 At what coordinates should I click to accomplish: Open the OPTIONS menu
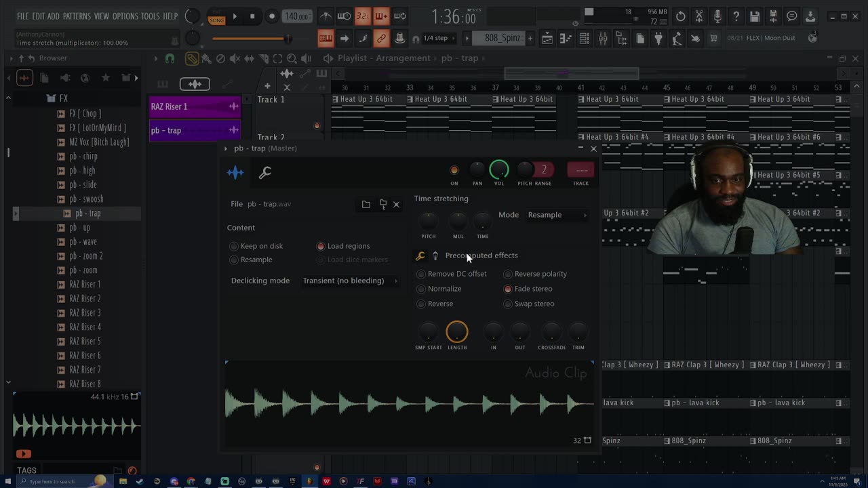pyautogui.click(x=125, y=16)
